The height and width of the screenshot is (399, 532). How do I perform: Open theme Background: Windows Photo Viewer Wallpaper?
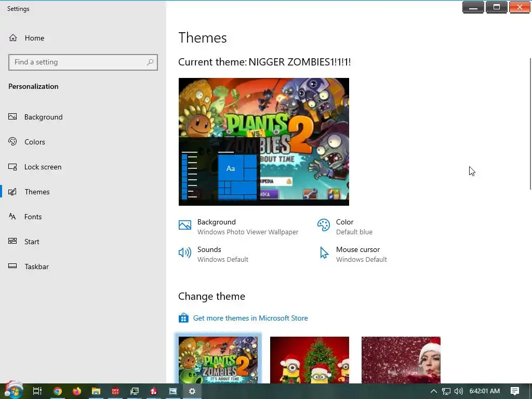[238, 227]
